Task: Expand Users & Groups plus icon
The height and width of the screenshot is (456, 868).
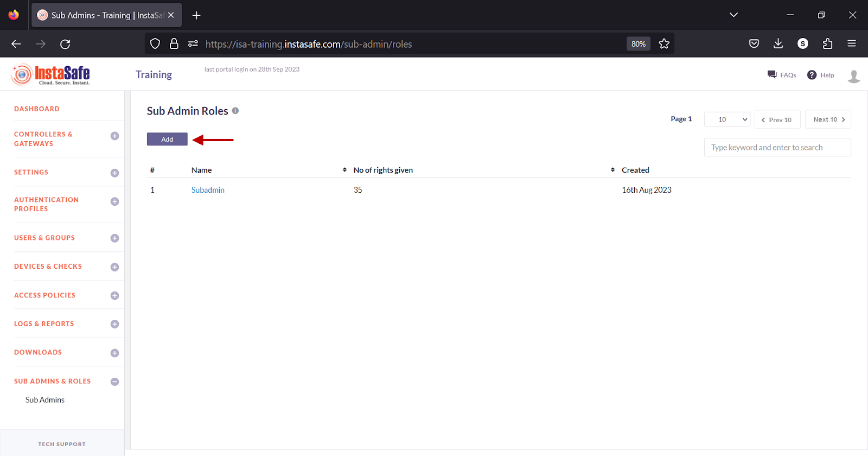Action: (x=114, y=238)
